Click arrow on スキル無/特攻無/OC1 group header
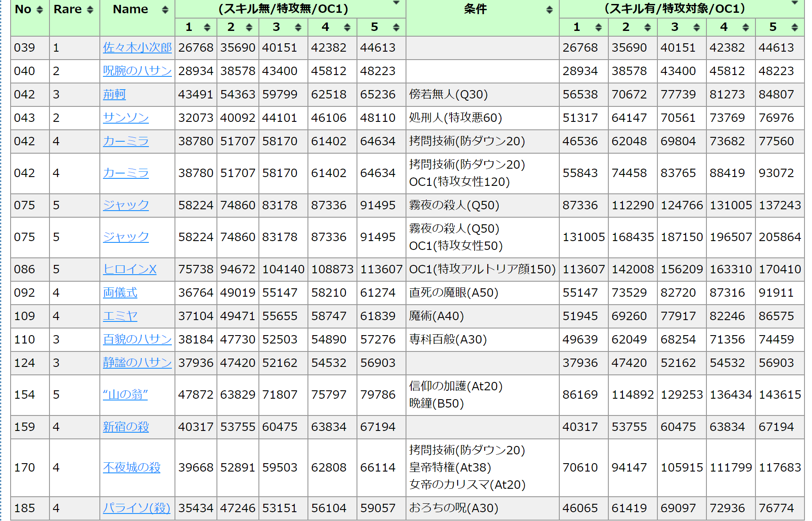Viewport: 812px width, 521px height. [x=396, y=3]
